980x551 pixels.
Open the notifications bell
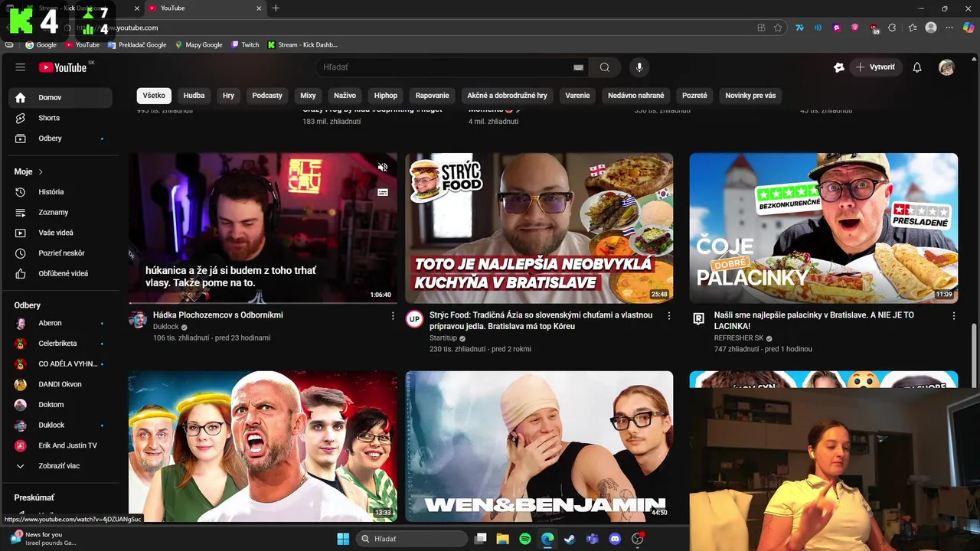(x=917, y=67)
